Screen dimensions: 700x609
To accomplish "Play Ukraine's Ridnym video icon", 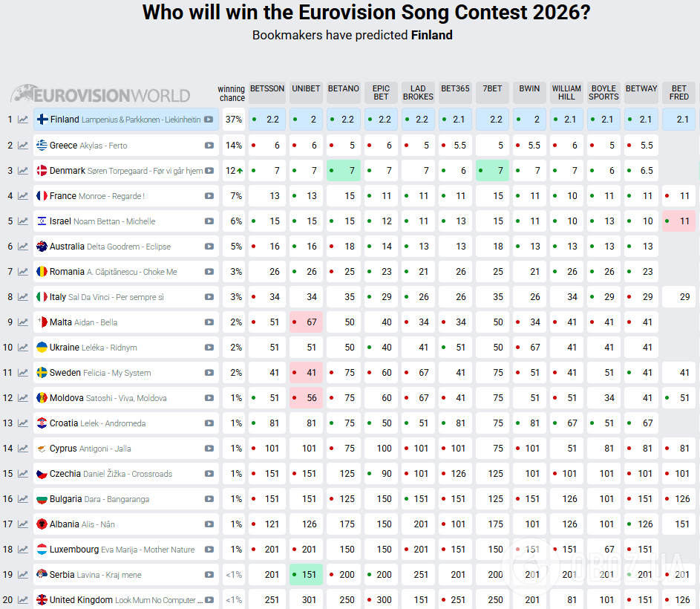I will [209, 347].
